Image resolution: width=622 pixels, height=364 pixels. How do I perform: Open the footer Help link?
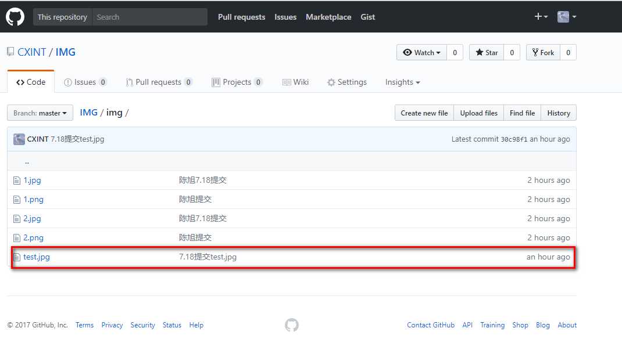point(196,325)
